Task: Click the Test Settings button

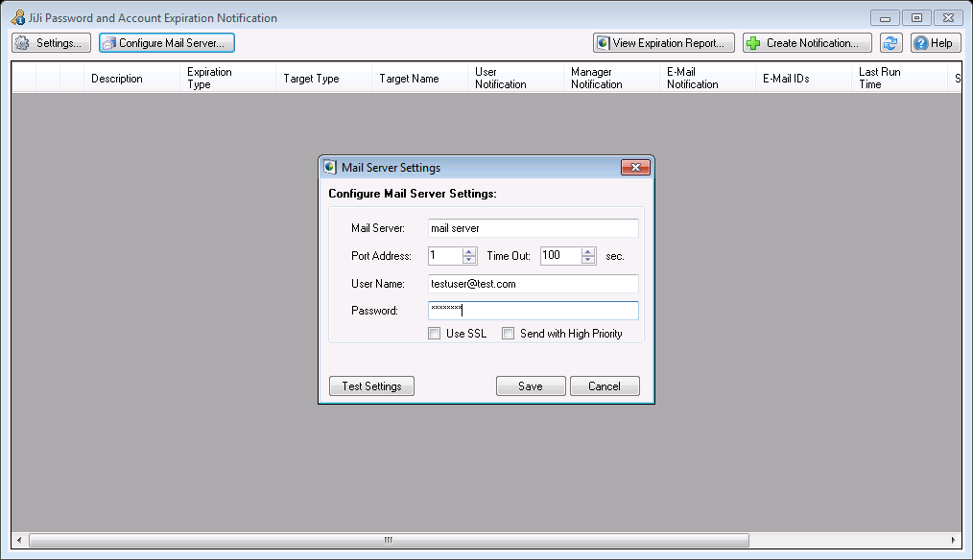Action: 371,386
